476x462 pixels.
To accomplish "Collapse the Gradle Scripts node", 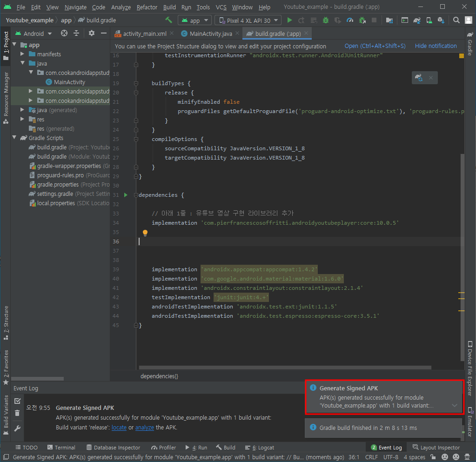I will point(14,138).
